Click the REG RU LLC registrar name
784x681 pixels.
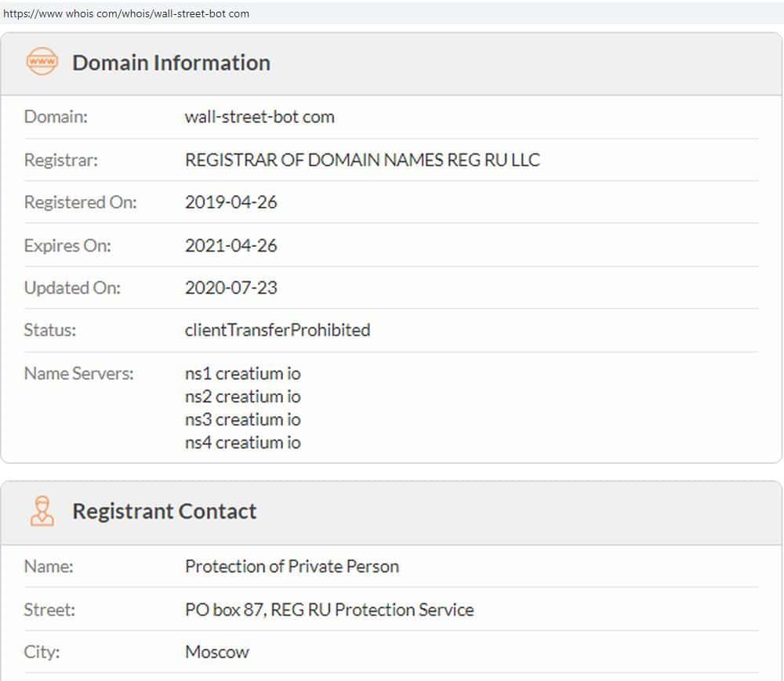click(x=362, y=160)
